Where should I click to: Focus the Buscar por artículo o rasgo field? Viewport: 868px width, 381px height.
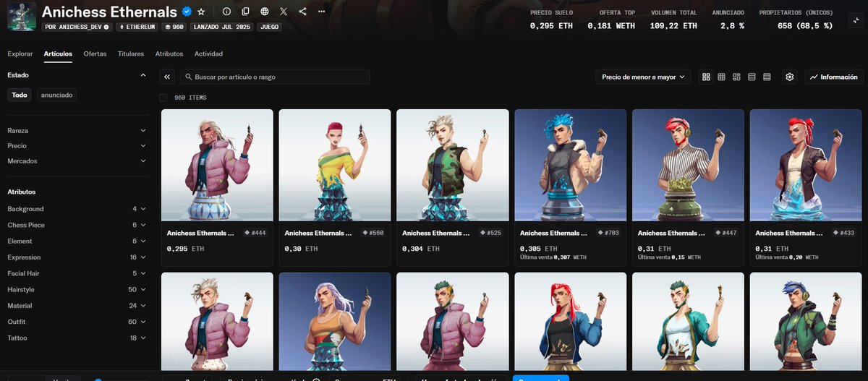pos(275,77)
